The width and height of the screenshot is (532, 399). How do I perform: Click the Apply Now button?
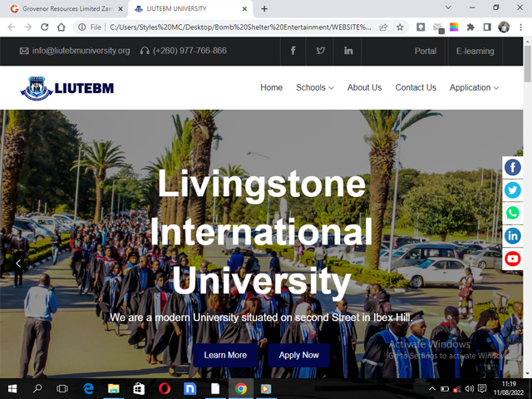298,355
